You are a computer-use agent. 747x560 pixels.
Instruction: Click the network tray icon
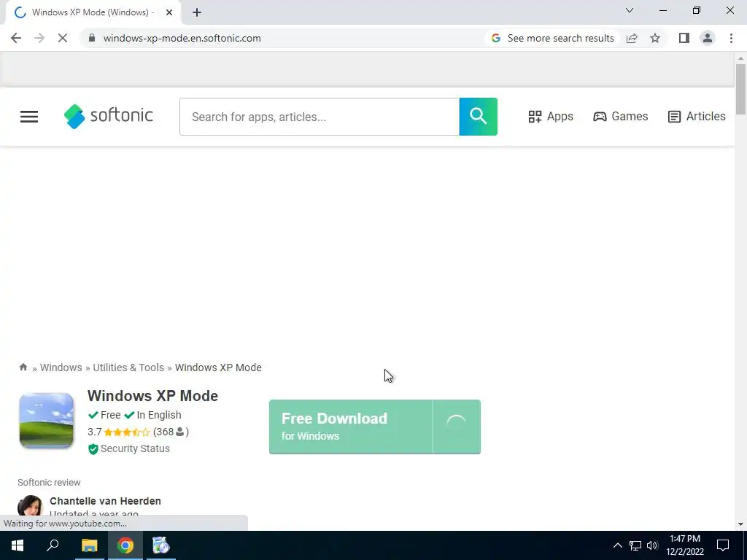[x=635, y=545]
